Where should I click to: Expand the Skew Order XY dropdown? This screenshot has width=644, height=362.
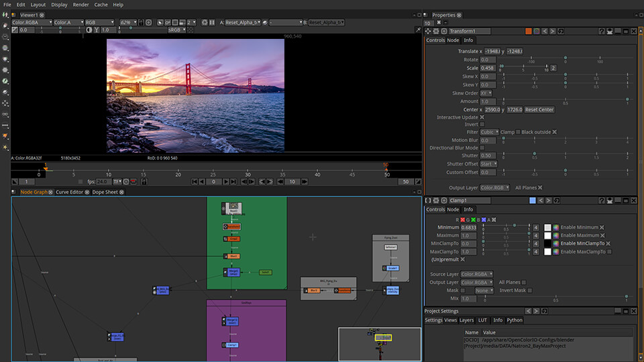486,93
